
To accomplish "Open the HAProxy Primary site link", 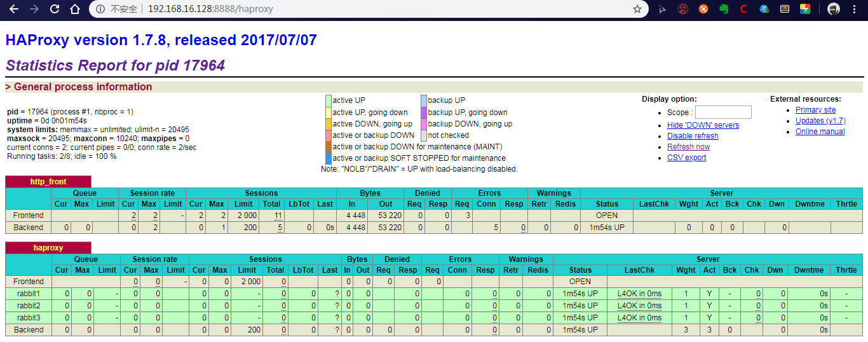I will tap(815, 110).
